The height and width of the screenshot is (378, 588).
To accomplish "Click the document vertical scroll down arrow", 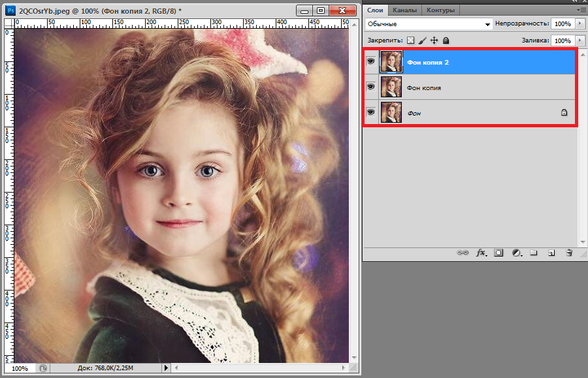I will [x=354, y=358].
